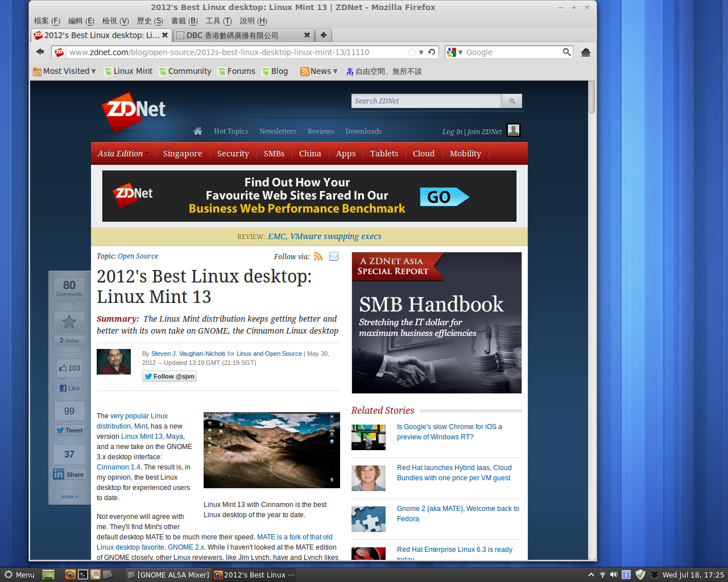Open the volume speaker tray icon
Image resolution: width=728 pixels, height=582 pixels.
[614, 575]
